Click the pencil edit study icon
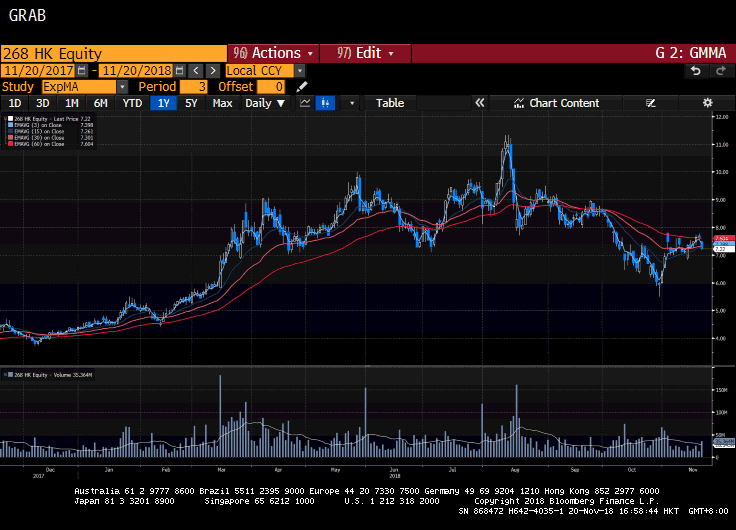The height and width of the screenshot is (530, 736). tap(302, 87)
